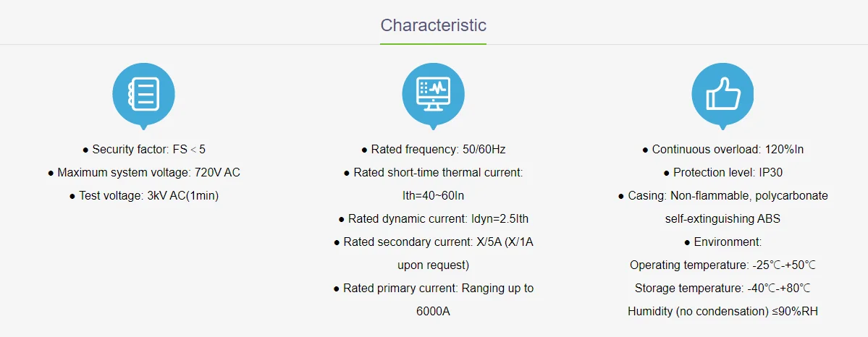Select the Characteristic tab heading
The width and height of the screenshot is (868, 337).
click(x=434, y=25)
